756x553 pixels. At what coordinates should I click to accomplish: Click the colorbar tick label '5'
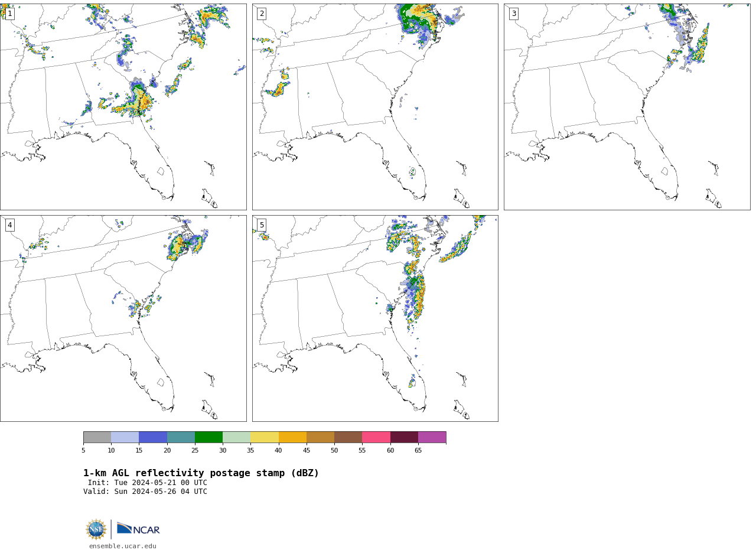83,451
